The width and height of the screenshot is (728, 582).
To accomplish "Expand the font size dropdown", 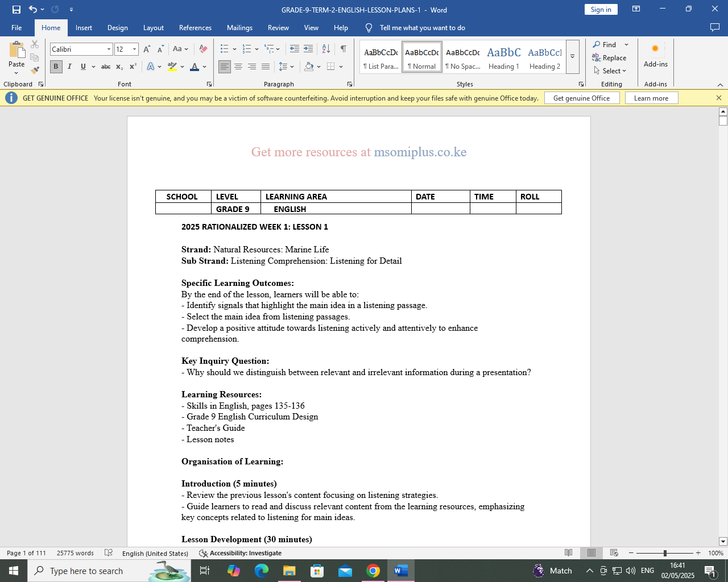I will coord(134,49).
